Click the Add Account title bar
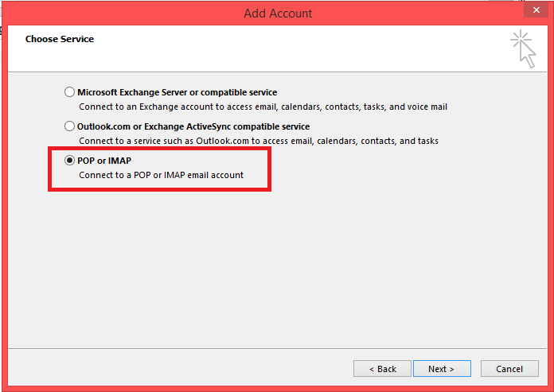Image resolution: width=554 pixels, height=392 pixels. pos(277,13)
